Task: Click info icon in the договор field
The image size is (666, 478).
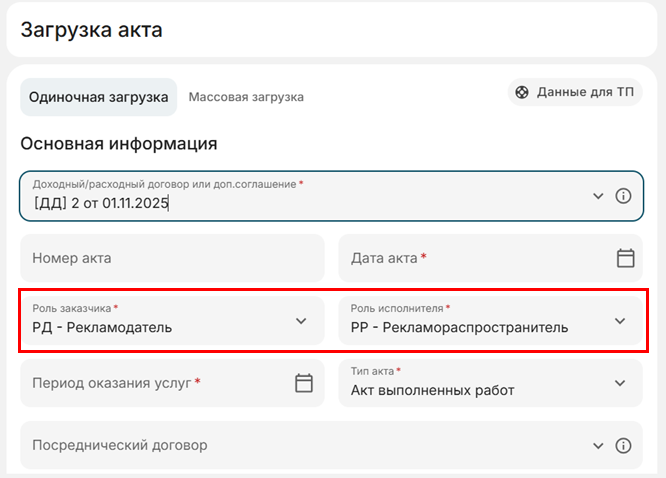Action: click(623, 196)
